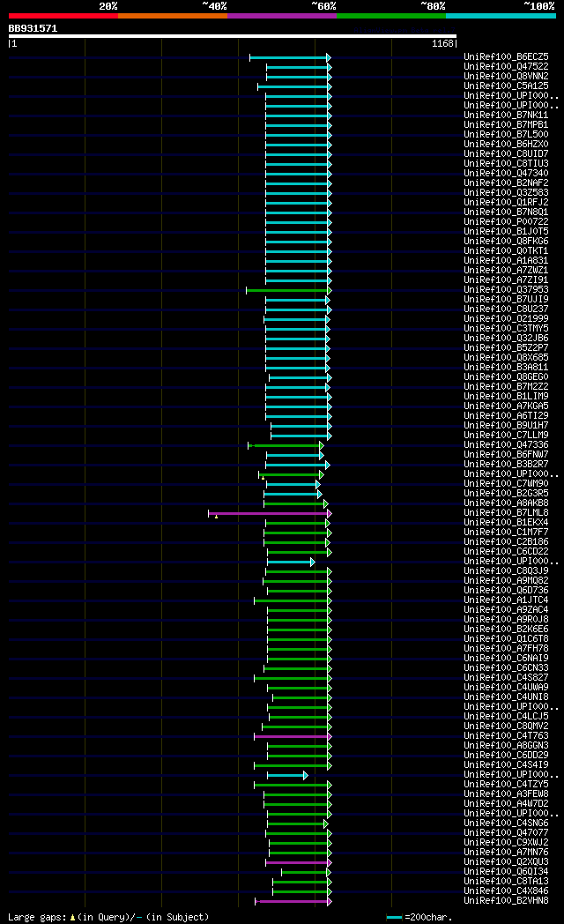
Task: Select the UniRef100_B3B2R7 label
Action: coord(506,465)
